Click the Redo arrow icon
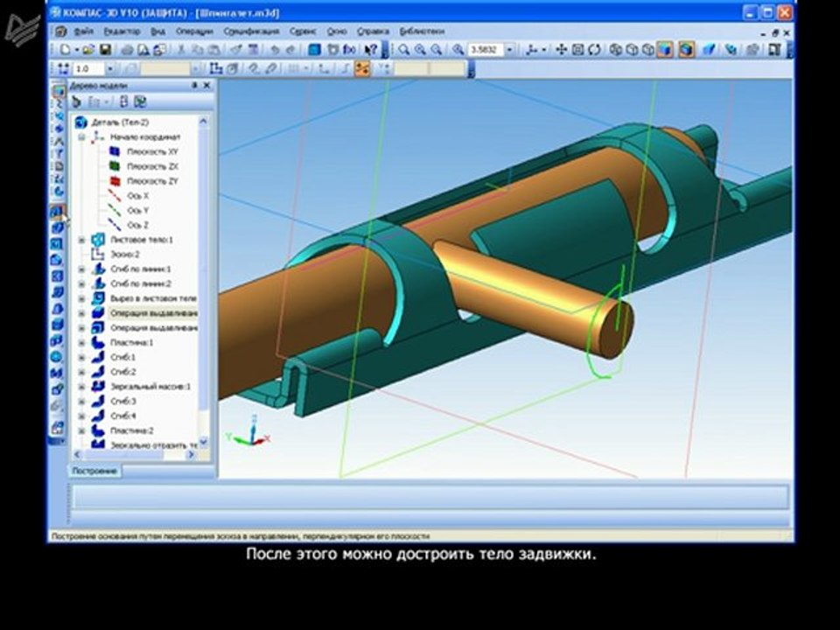840x630 pixels. 290,50
